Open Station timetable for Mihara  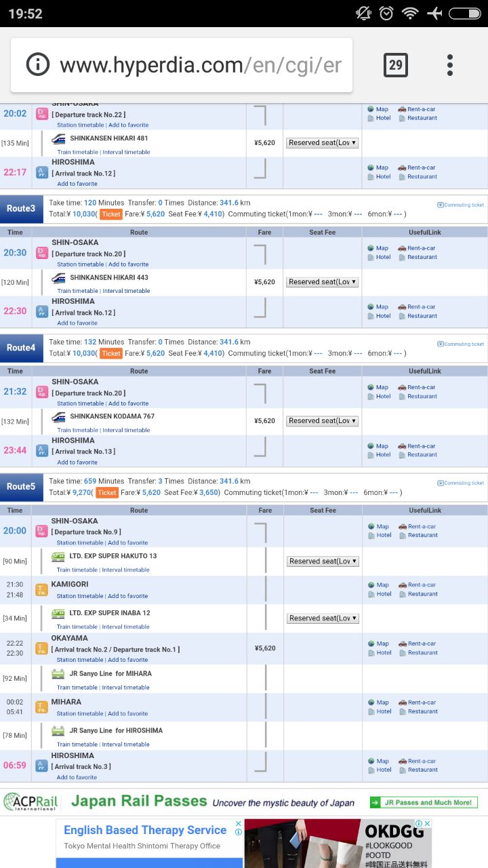click(80, 713)
